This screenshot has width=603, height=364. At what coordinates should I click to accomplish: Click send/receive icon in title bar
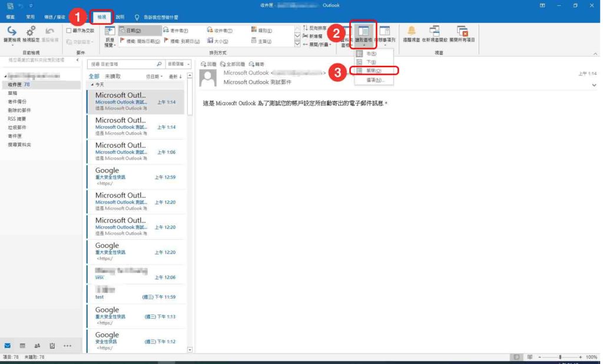[x=10, y=5]
